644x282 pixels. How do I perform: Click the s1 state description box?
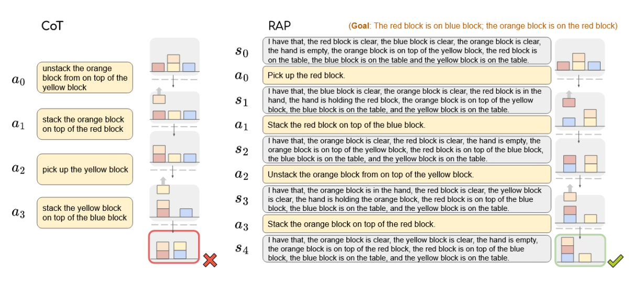pos(407,100)
